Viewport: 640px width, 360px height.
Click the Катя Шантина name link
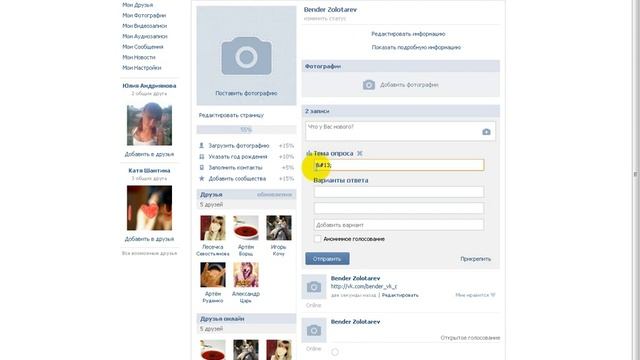pyautogui.click(x=149, y=171)
